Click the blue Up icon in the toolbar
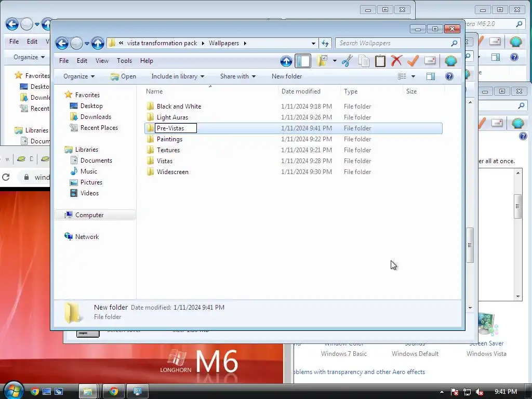 286,61
